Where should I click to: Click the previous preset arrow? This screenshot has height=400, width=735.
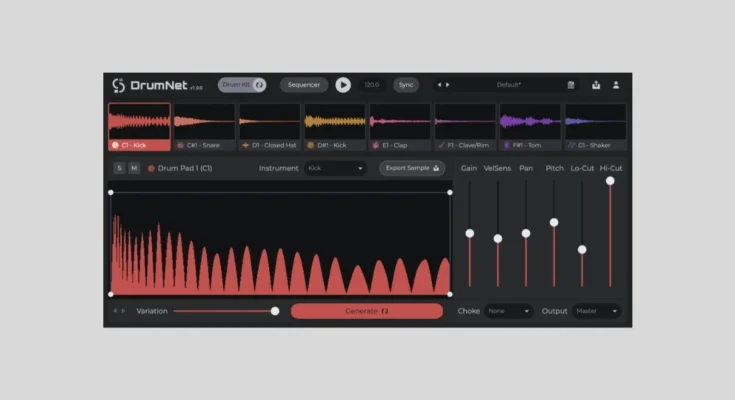tap(439, 85)
